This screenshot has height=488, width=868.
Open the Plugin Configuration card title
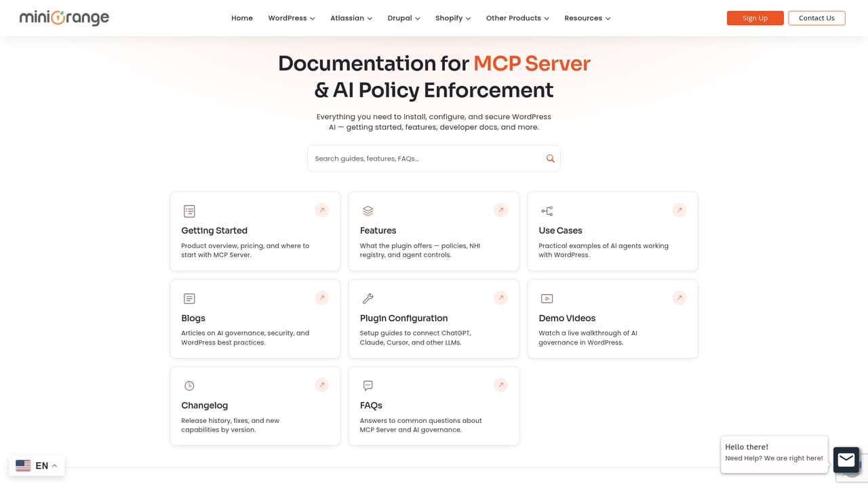[404, 318]
